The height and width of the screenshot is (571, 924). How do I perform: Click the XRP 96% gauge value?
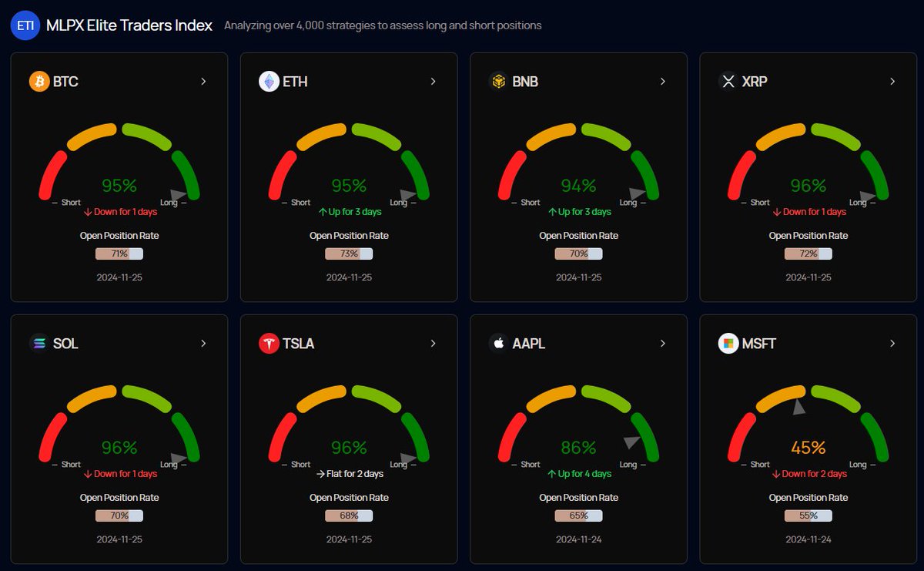point(808,186)
